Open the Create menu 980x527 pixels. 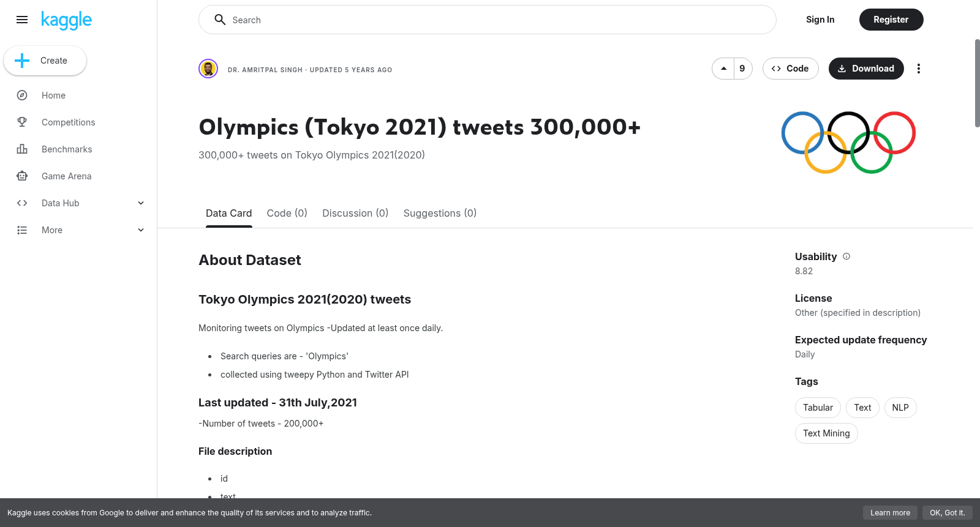pyautogui.click(x=45, y=61)
